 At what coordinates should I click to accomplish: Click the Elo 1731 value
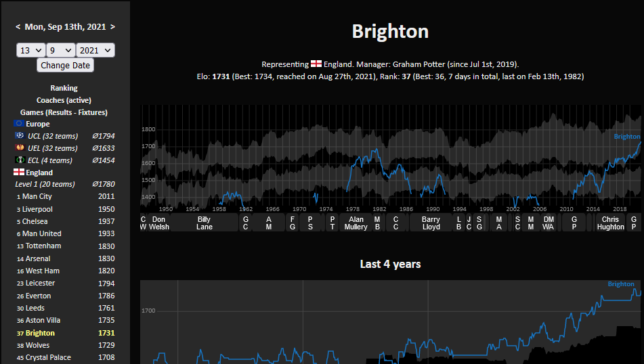tap(221, 76)
